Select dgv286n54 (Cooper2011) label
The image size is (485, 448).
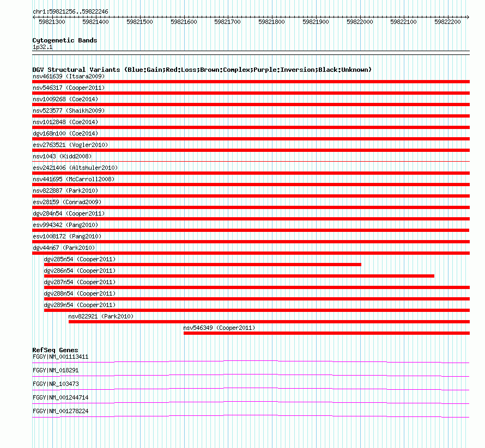pos(80,271)
